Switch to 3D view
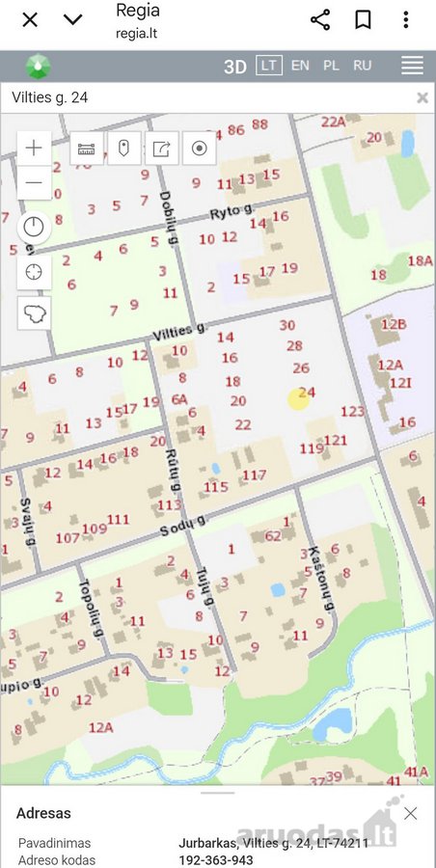 (x=235, y=67)
